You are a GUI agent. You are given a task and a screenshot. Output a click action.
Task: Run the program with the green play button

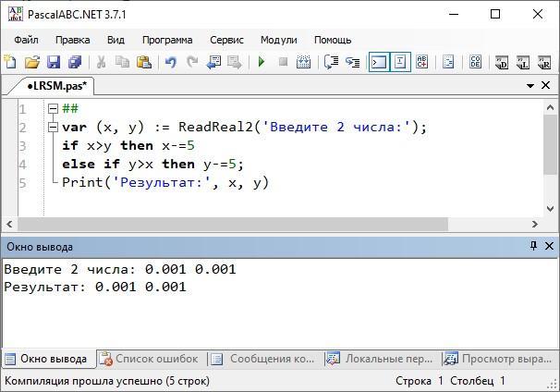(262, 62)
